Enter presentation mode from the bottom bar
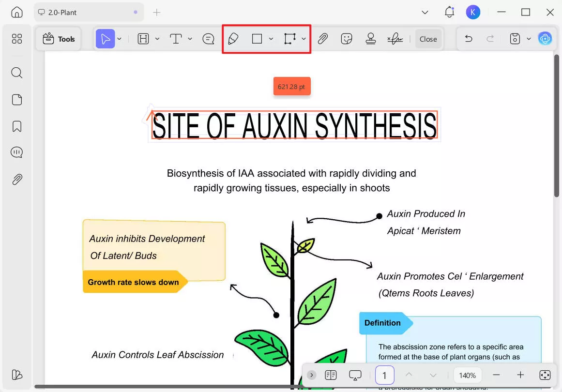Screen dimensions: 562x392 click(x=355, y=375)
